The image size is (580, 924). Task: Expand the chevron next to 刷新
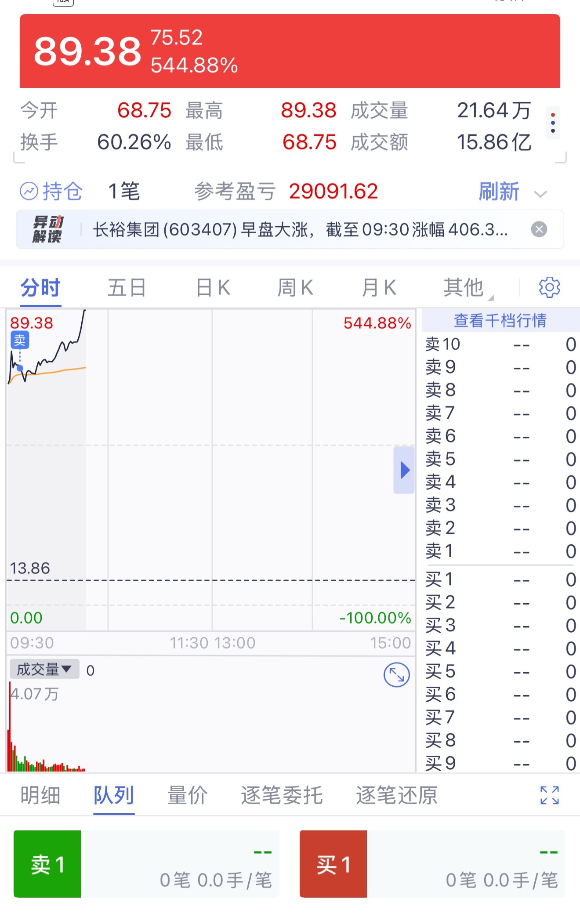point(540,194)
